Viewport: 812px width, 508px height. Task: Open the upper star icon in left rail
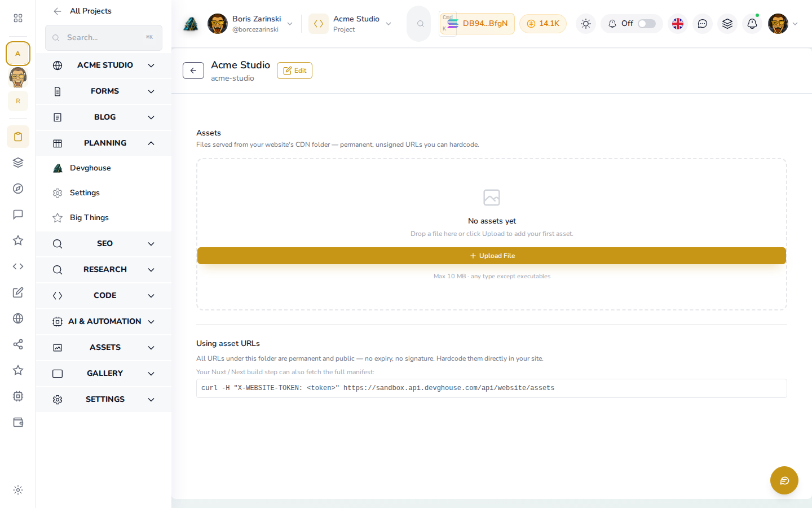(18, 240)
